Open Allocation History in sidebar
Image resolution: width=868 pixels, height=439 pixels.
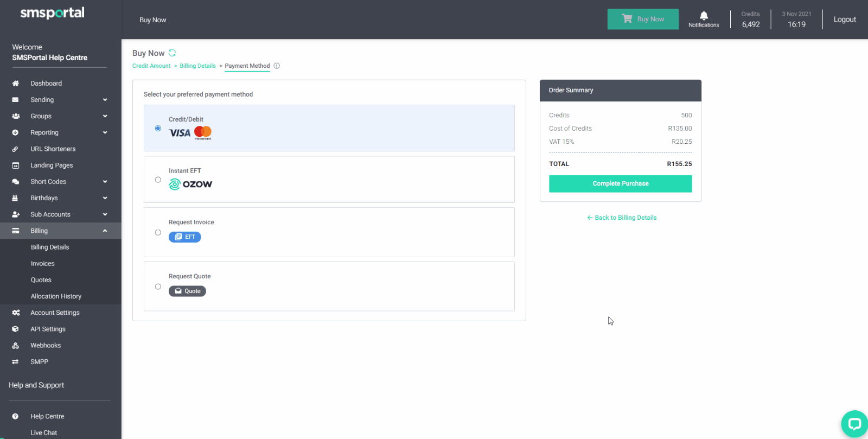56,296
